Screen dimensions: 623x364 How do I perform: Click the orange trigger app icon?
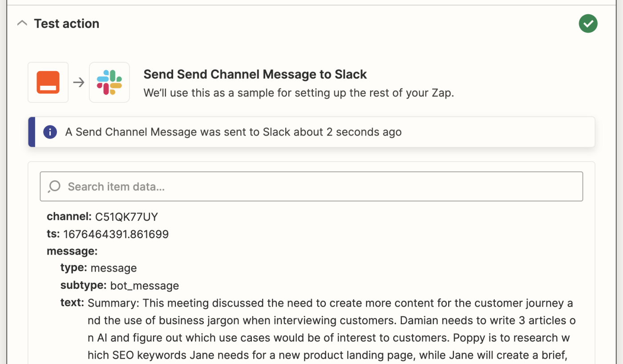click(x=48, y=82)
